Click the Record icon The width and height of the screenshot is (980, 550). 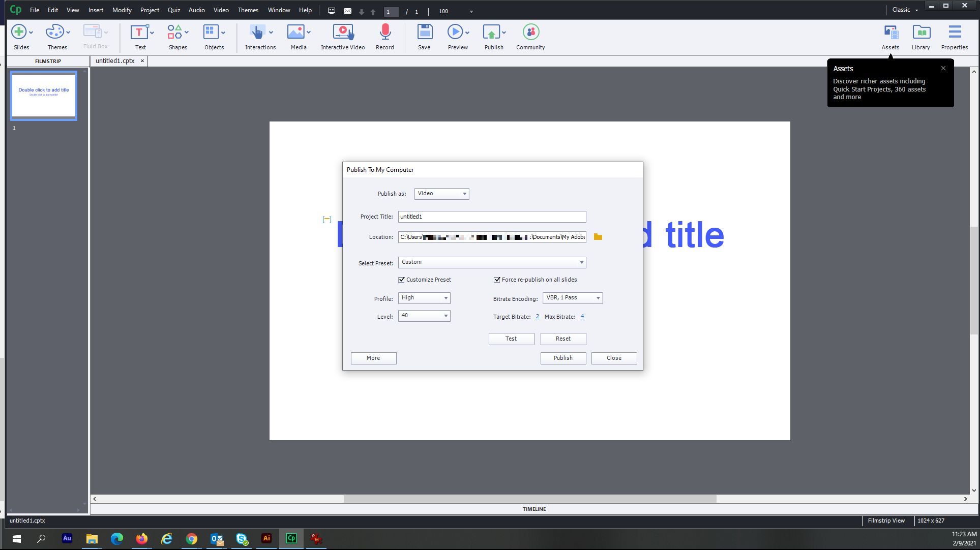[384, 32]
